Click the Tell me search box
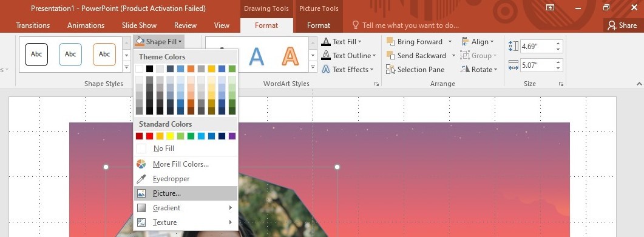 [410, 25]
